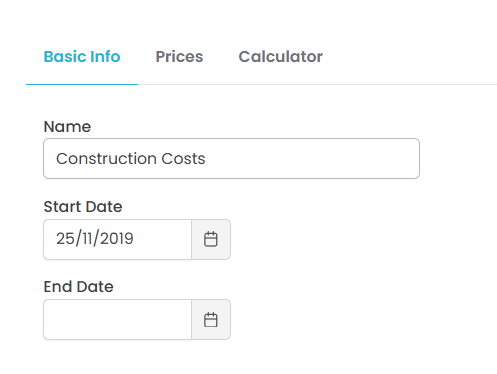Click the word "Costs" in the Name field
Image resolution: width=497 pixels, height=374 pixels.
(183, 159)
